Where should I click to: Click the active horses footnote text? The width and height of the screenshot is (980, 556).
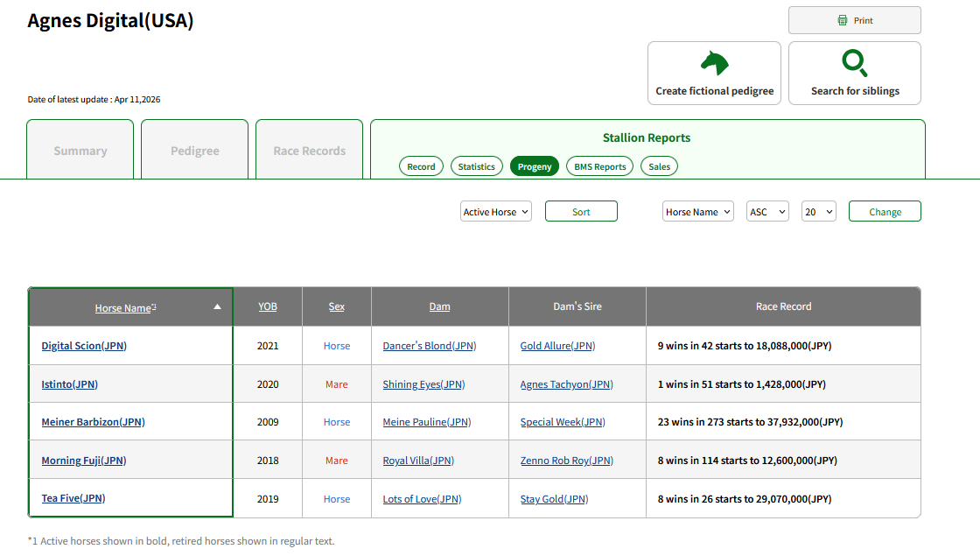click(x=181, y=541)
